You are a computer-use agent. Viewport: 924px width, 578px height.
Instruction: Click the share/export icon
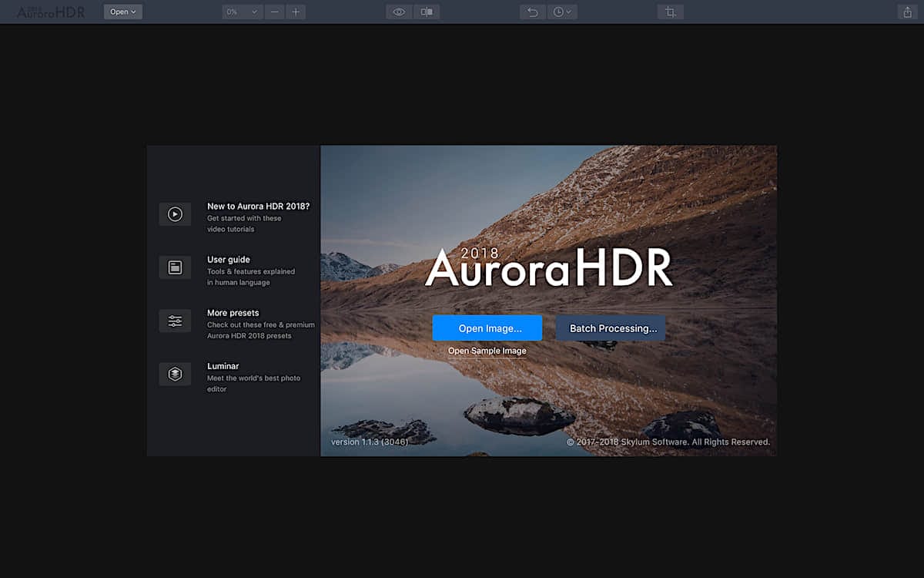coord(906,12)
